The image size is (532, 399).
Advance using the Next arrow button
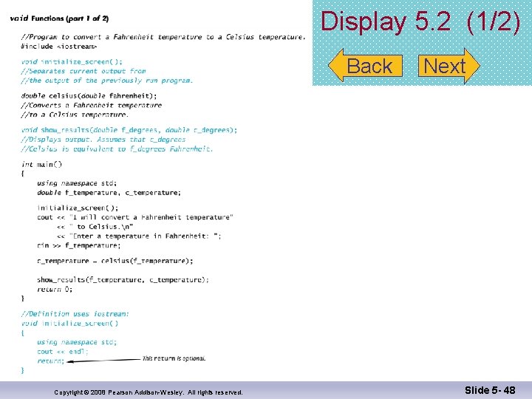pos(449,66)
